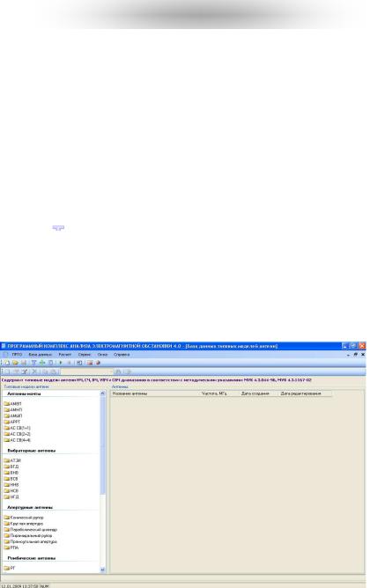The height and width of the screenshot is (588, 370).
Task: Select the НСВ folder
Action: [11, 491]
